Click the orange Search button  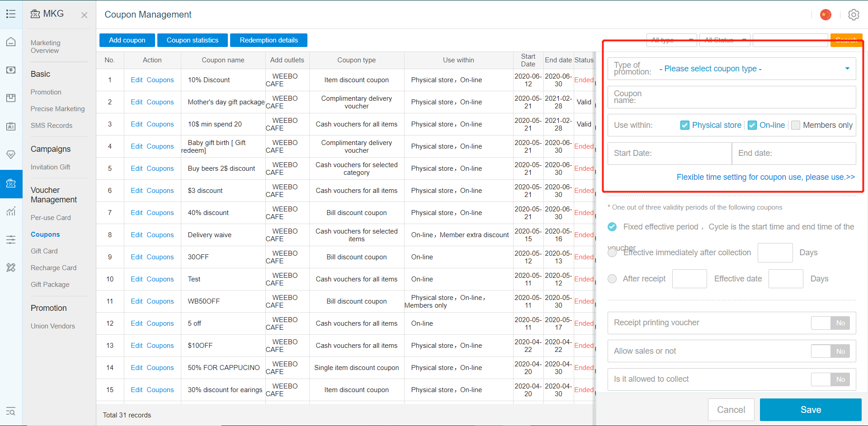point(846,40)
